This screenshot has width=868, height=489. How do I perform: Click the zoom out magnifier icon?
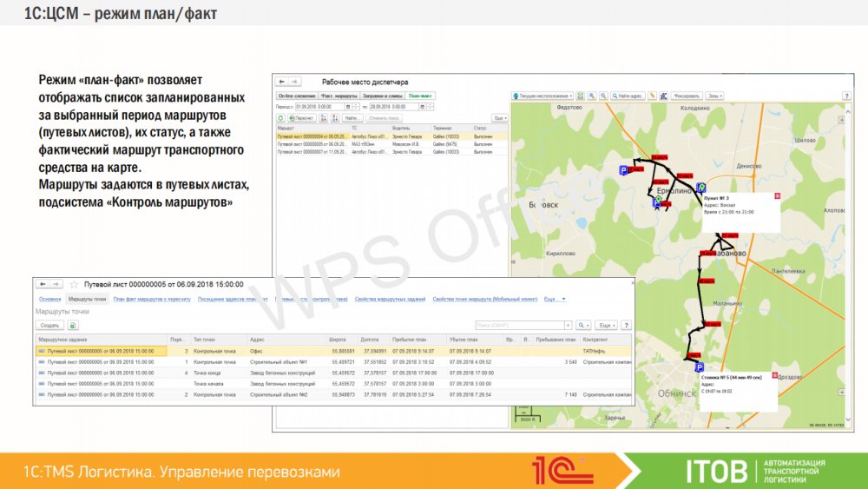tap(602, 96)
